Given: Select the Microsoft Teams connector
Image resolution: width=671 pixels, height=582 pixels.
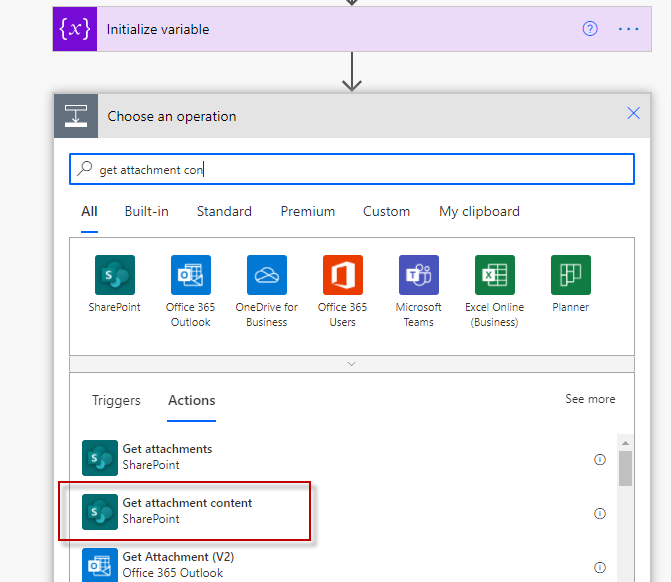Looking at the screenshot, I should pos(419,291).
